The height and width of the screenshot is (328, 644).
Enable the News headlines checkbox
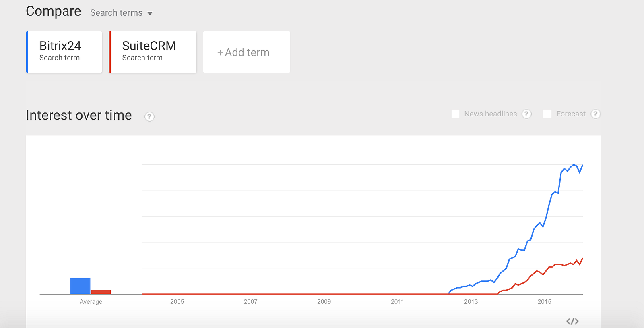(456, 114)
